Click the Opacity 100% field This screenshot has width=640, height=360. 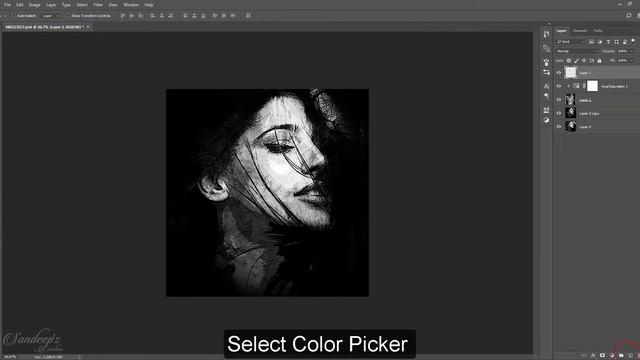[623, 51]
